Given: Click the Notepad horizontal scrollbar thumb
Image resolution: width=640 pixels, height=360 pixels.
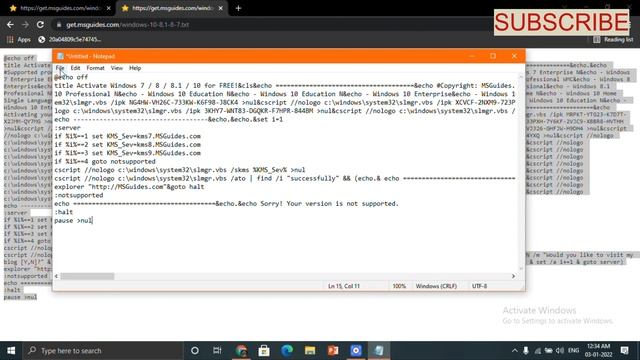Looking at the screenshot, I should [87, 276].
